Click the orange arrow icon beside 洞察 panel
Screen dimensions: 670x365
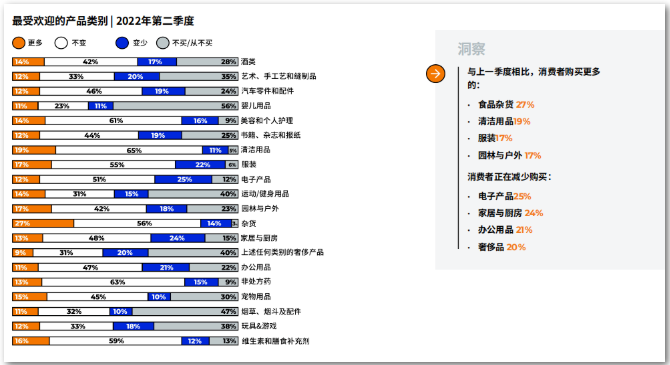click(x=435, y=74)
